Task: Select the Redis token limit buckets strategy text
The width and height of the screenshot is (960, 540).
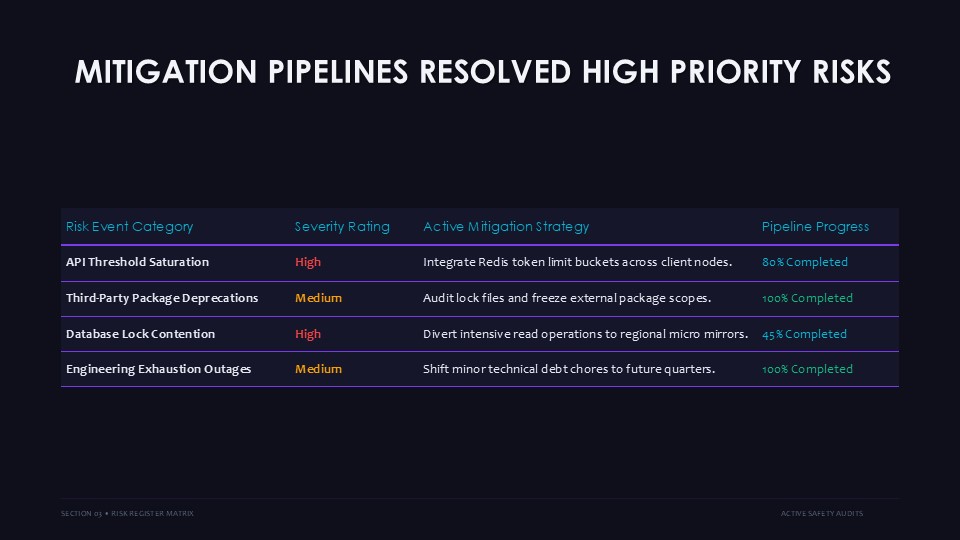Action: pyautogui.click(x=577, y=262)
